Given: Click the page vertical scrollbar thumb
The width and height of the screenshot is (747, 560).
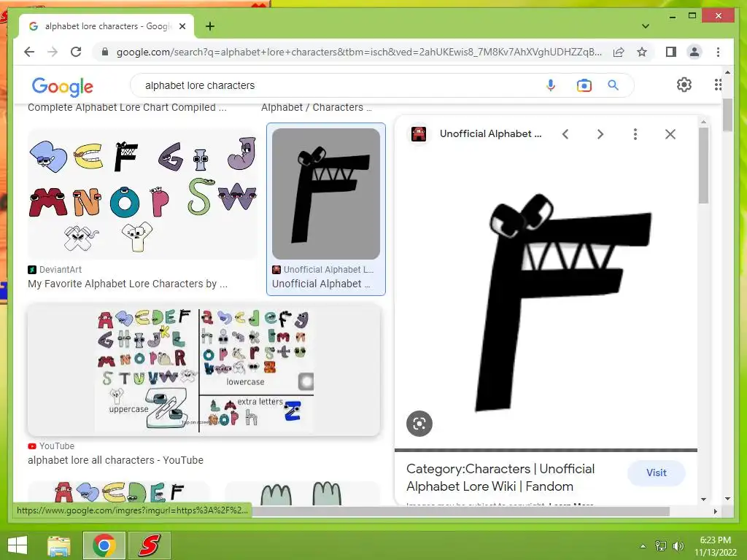Looking at the screenshot, I should coord(727,114).
